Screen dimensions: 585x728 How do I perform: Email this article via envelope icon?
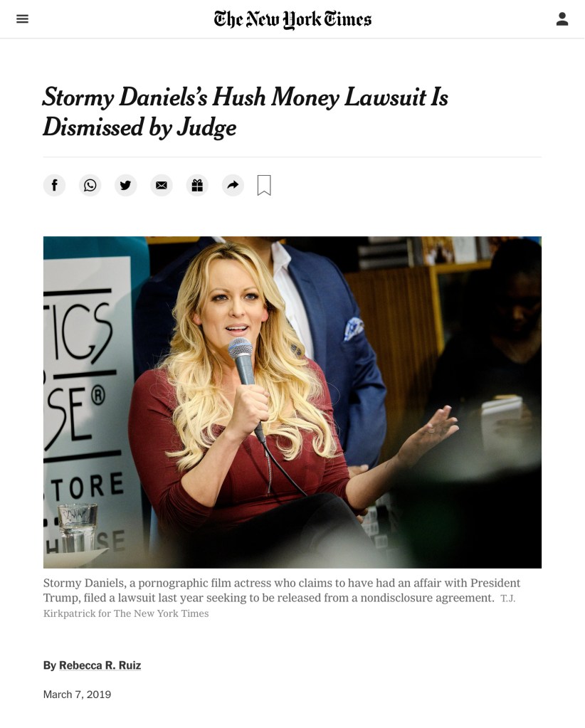click(x=162, y=185)
